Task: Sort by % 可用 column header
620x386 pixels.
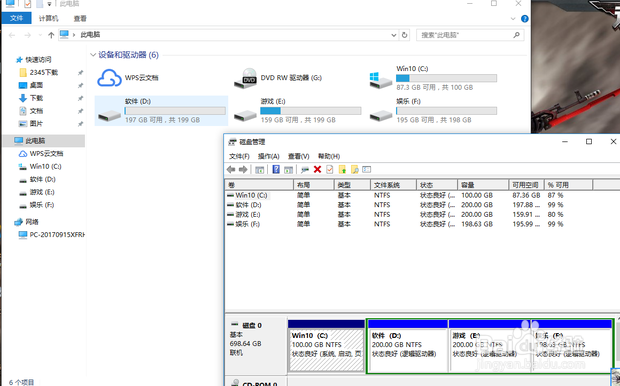Action: 569,185
